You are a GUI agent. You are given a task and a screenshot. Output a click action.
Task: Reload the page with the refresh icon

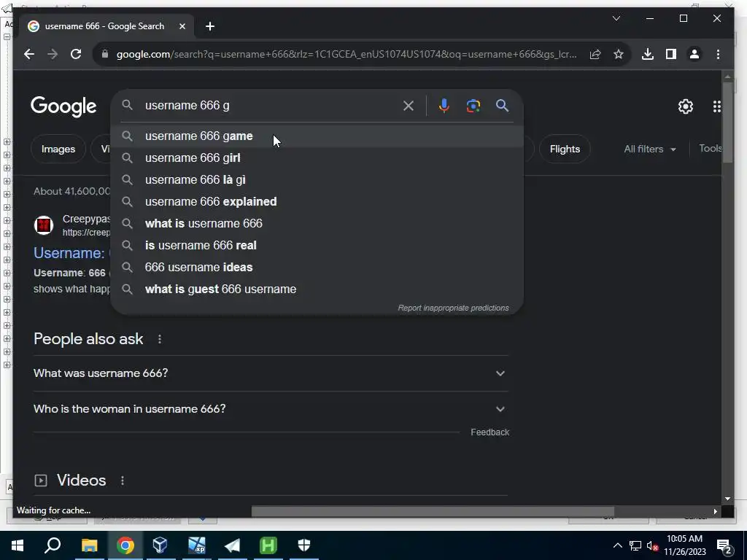76,54
